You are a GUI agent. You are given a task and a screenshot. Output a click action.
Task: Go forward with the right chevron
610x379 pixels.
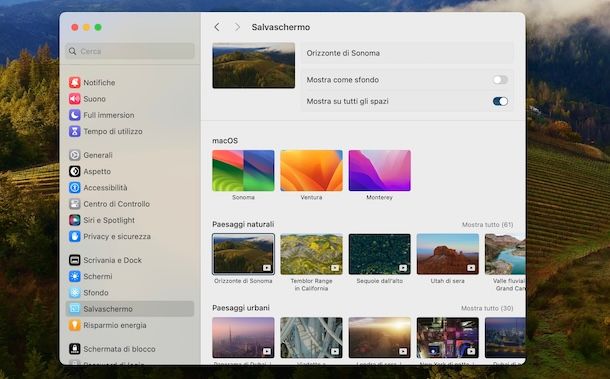click(237, 27)
